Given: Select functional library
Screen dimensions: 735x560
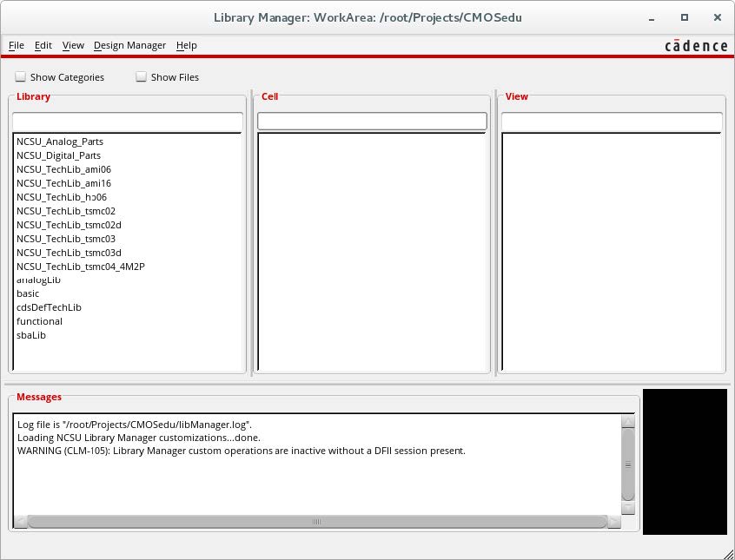Looking at the screenshot, I should pos(39,321).
